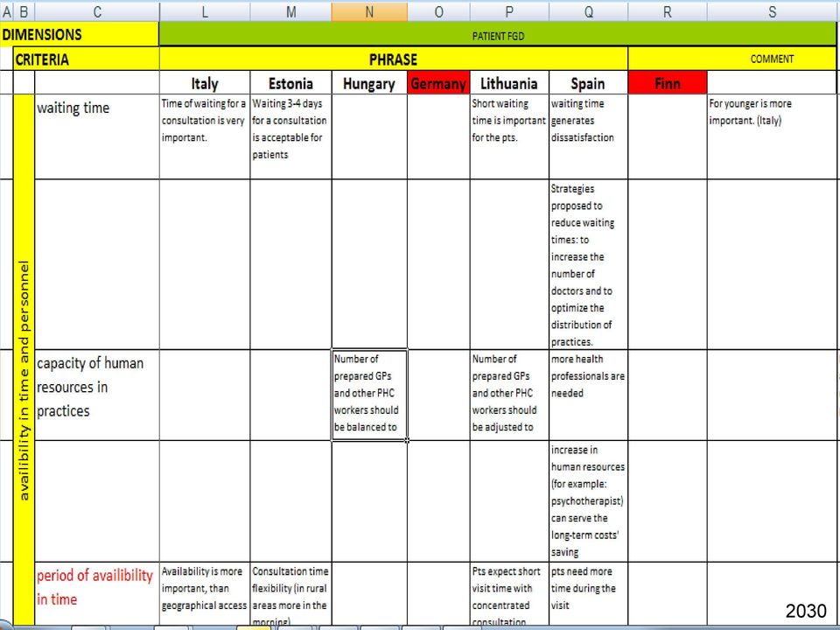Click the DIMENSIONS header cell
This screenshot has height=630, width=840.
point(80,34)
